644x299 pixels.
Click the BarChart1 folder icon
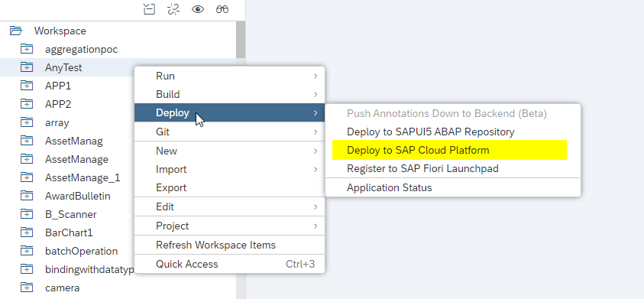coord(27,232)
